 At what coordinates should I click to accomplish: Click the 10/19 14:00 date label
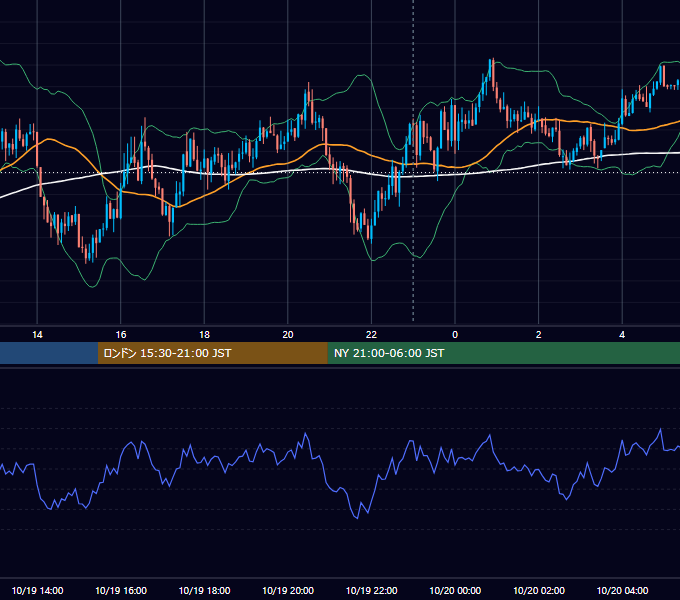[37, 591]
